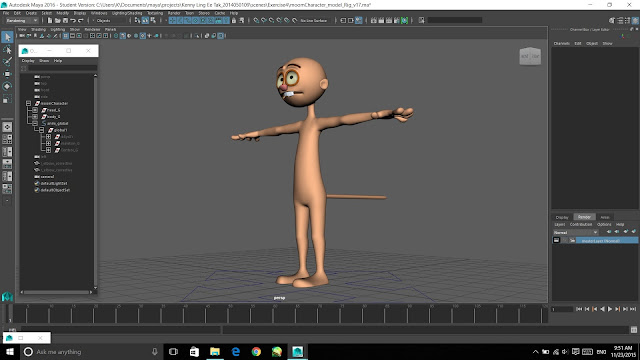
Task: Play the animation forwards
Action: click(x=610, y=309)
